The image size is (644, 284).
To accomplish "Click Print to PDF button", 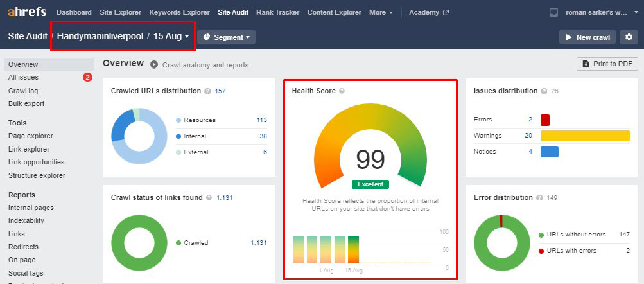I will [x=607, y=64].
